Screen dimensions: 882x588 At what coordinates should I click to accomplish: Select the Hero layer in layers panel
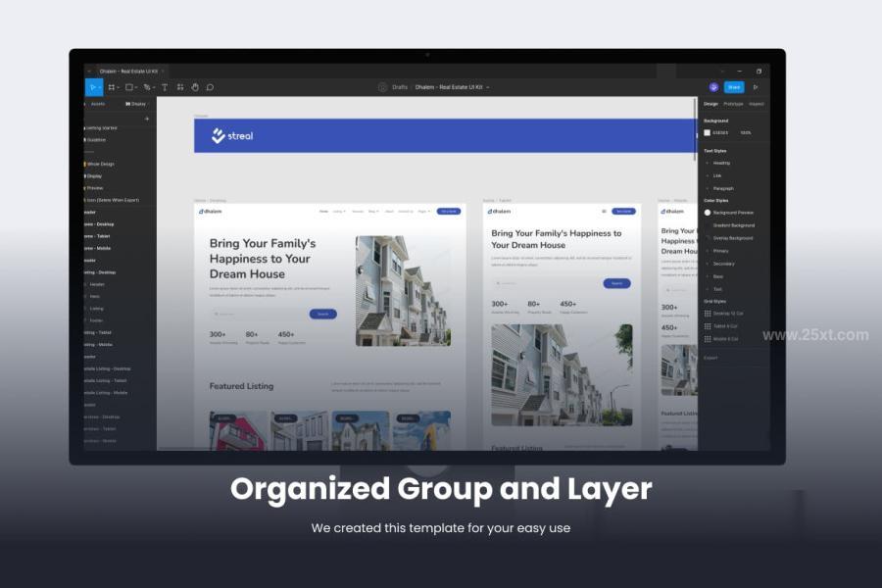coord(94,297)
